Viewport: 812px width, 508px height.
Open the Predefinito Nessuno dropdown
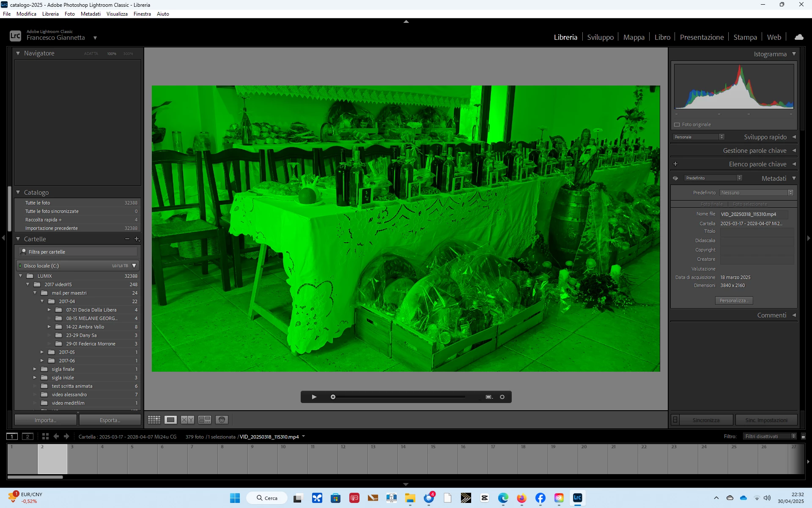pyautogui.click(x=756, y=193)
